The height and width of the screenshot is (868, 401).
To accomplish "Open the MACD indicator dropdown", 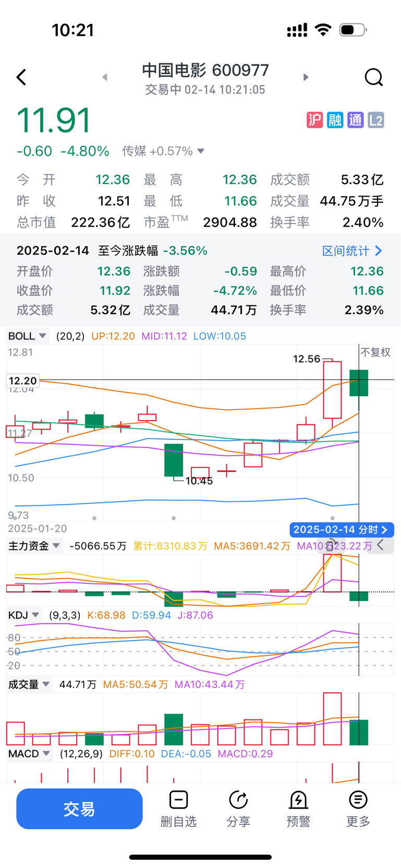I will pyautogui.click(x=29, y=754).
